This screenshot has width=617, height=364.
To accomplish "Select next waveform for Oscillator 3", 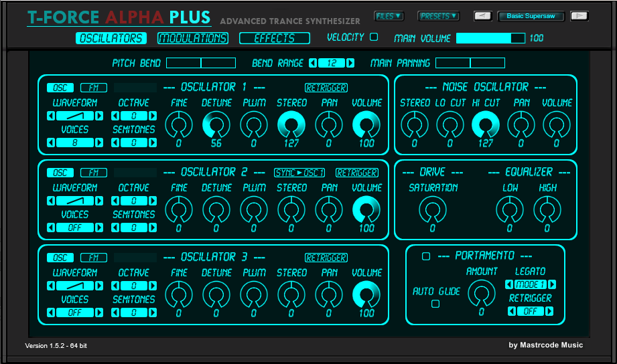I will [99, 286].
